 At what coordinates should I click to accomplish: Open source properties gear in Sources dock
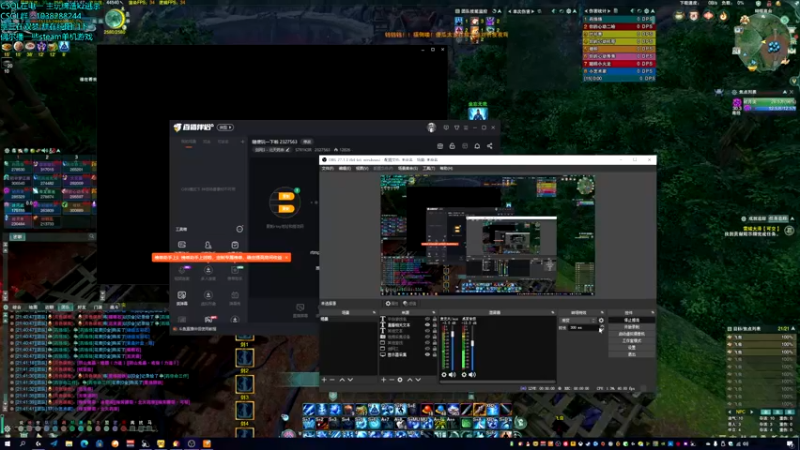[400, 380]
